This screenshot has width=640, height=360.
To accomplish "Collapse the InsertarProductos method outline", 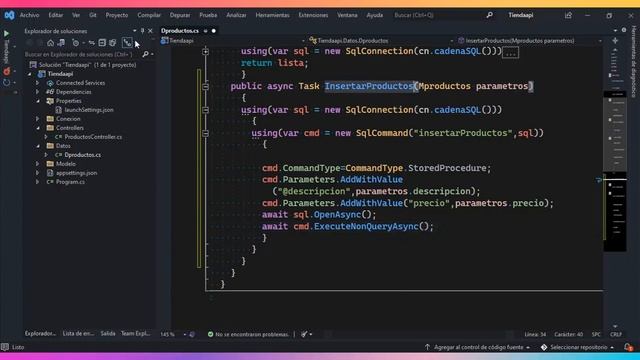I will 206,87.
